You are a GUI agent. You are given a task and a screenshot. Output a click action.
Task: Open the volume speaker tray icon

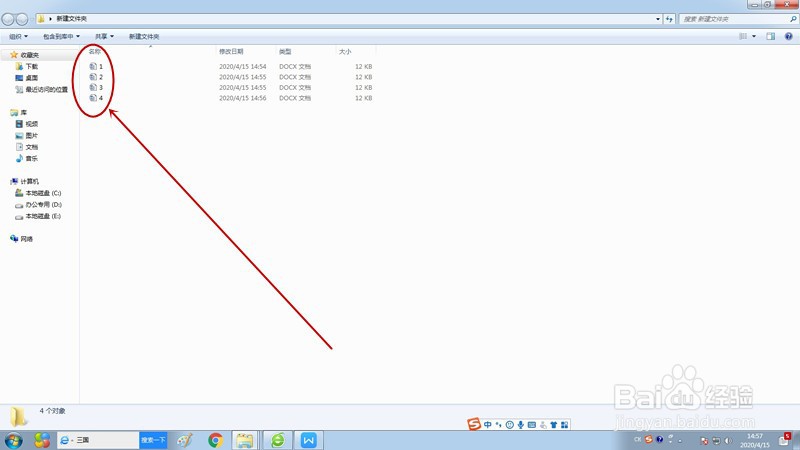click(728, 441)
